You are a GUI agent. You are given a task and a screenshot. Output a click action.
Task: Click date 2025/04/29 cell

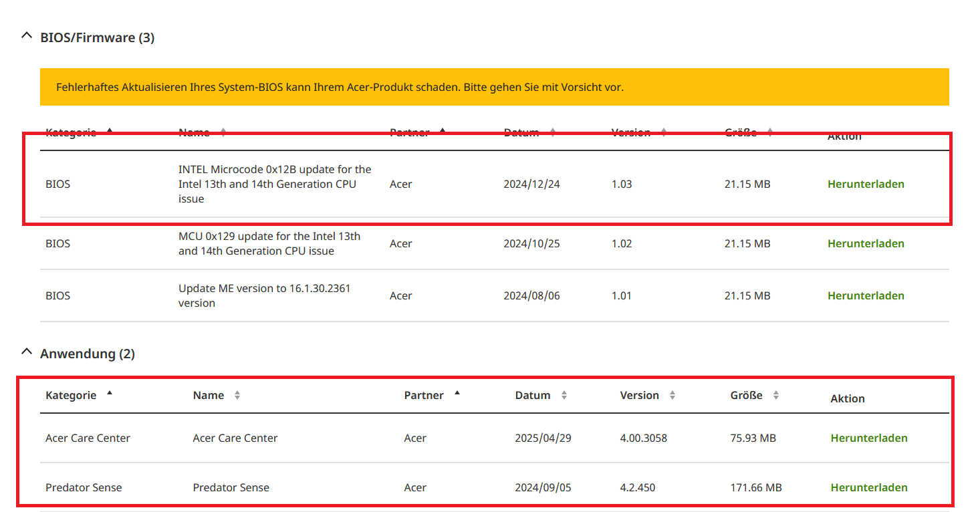[x=543, y=438]
